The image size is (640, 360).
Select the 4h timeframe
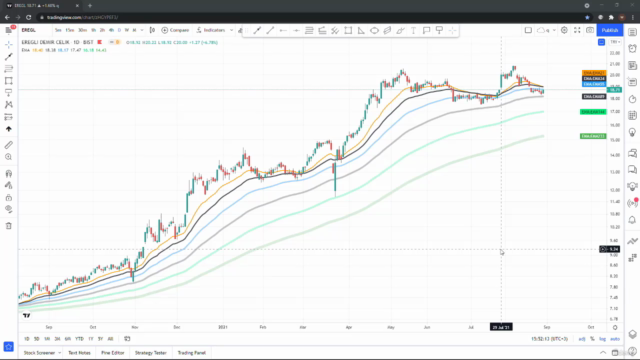(x=111, y=30)
